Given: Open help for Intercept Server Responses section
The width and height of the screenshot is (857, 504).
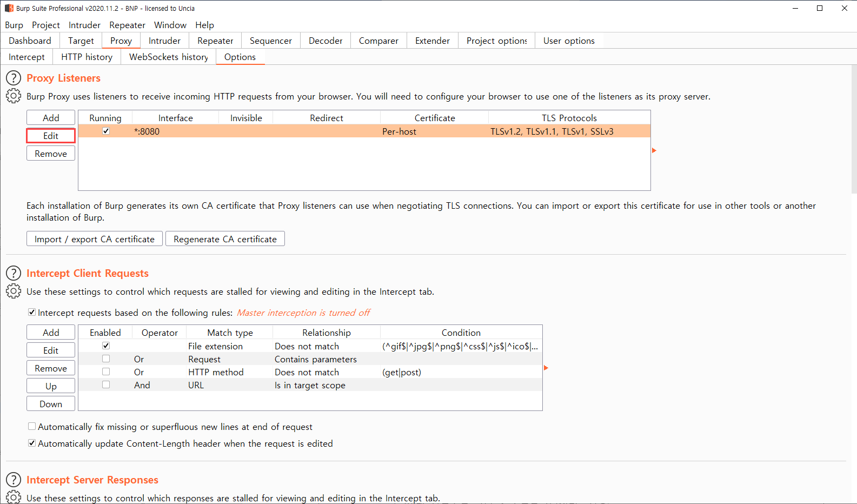Looking at the screenshot, I should (13, 480).
